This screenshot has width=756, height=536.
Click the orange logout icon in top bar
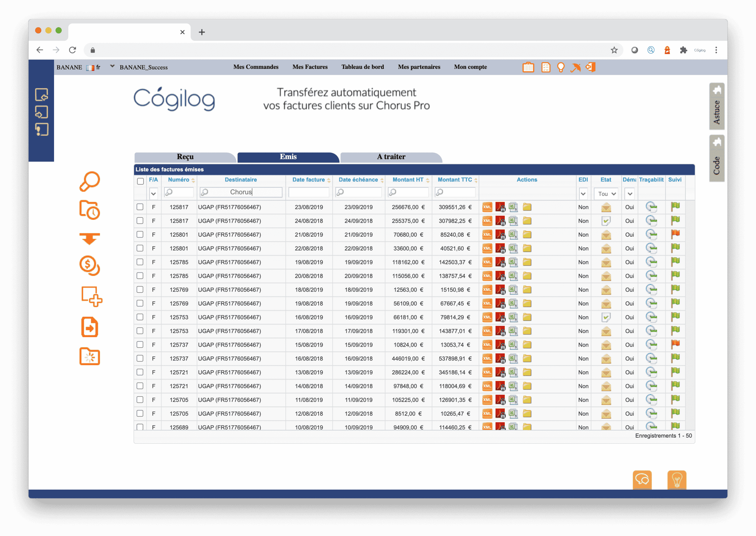coord(590,67)
